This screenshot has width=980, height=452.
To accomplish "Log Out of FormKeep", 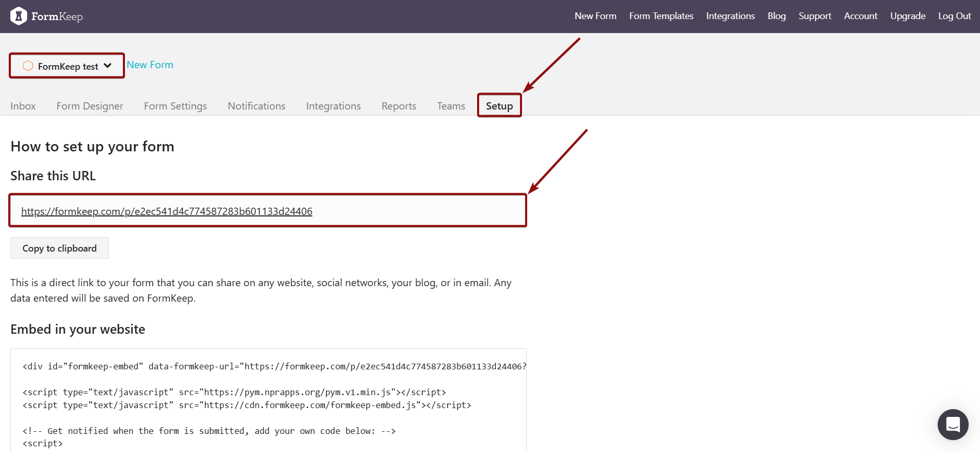I will coord(954,16).
